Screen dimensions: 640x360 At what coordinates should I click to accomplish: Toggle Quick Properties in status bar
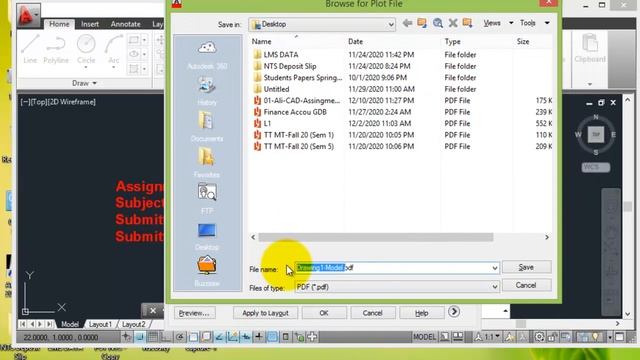click(x=286, y=337)
